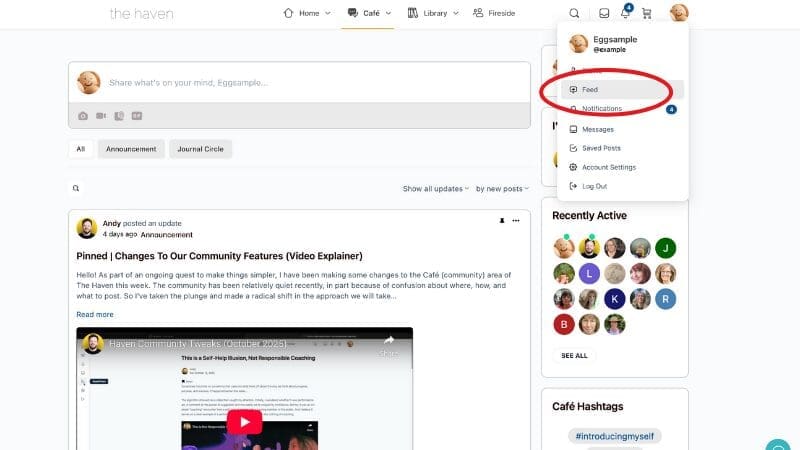Open the three-dot menu on Andy's post

[x=516, y=220]
